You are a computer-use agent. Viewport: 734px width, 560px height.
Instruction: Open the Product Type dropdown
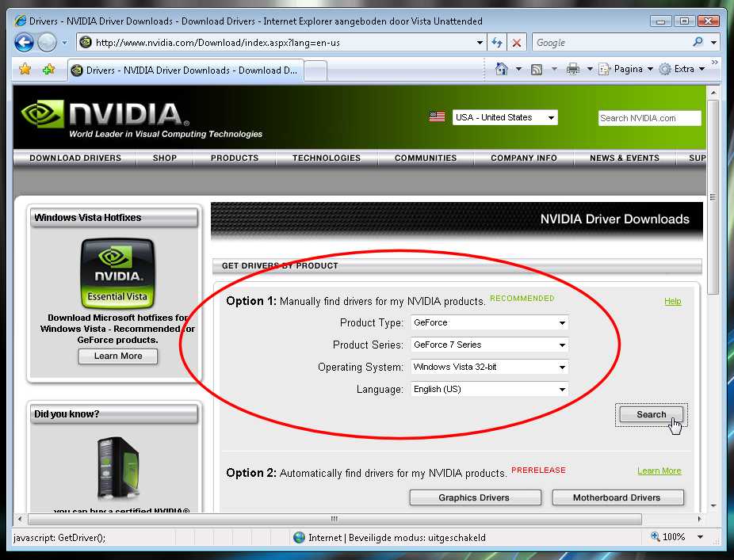point(490,323)
